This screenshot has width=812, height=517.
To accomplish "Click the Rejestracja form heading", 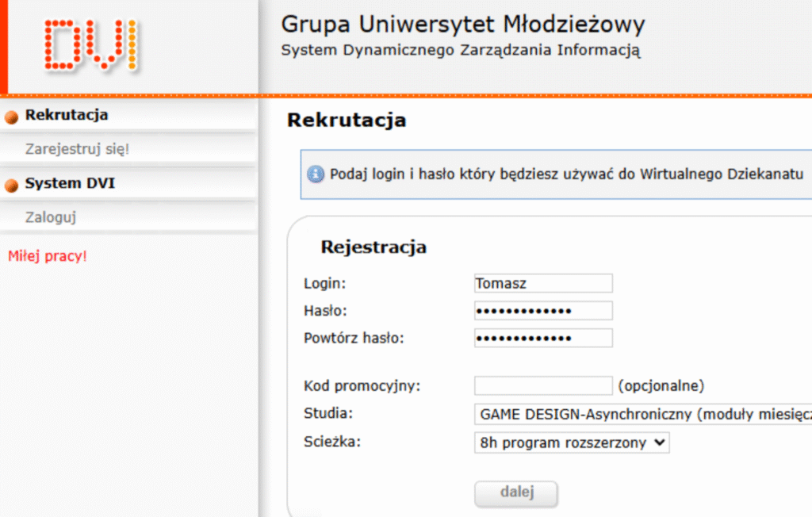I will point(373,247).
